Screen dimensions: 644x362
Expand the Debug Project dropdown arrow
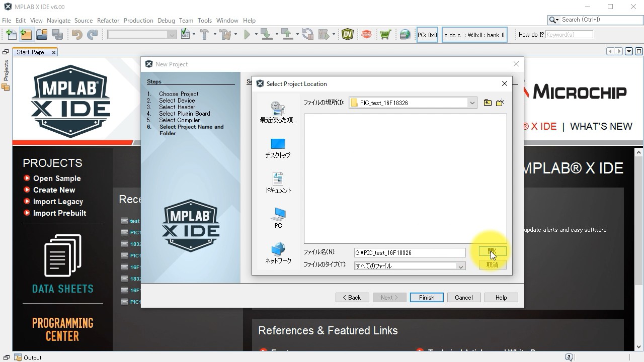click(x=334, y=35)
